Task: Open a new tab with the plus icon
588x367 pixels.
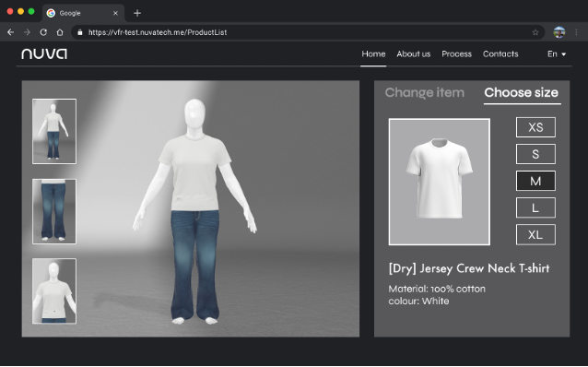Action: [x=137, y=13]
